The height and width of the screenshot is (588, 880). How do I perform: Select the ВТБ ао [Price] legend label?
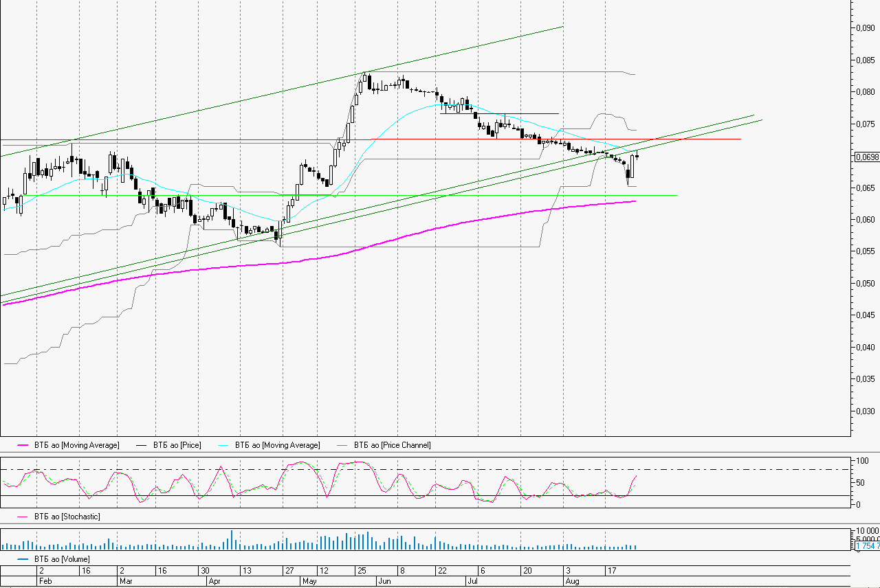click(177, 445)
